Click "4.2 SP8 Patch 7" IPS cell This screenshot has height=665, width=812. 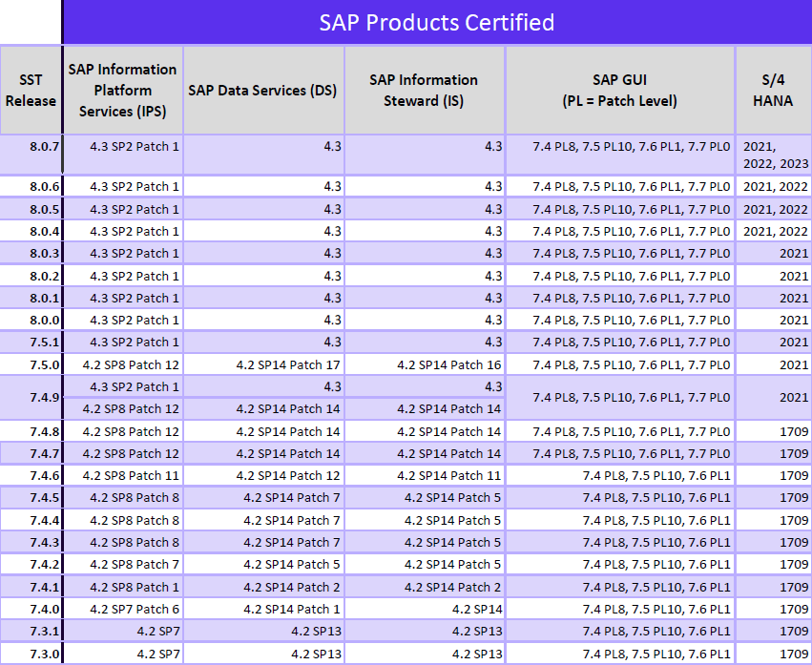pos(123,564)
